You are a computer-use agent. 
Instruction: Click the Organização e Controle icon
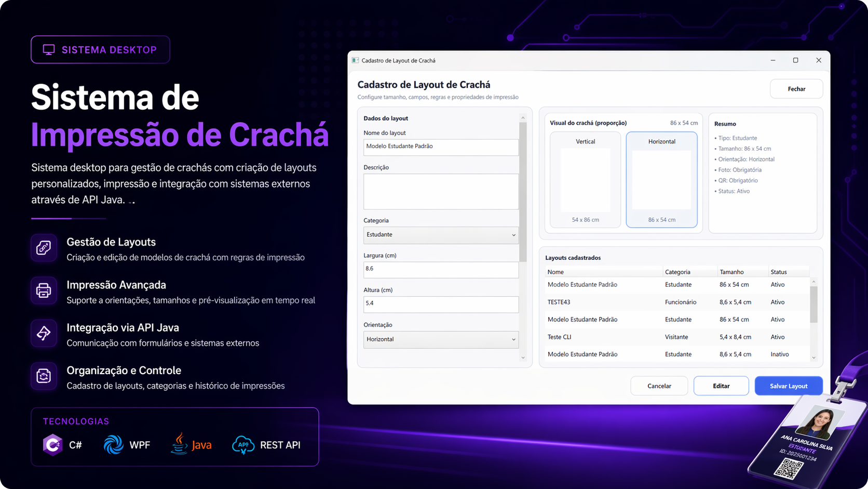tap(44, 376)
